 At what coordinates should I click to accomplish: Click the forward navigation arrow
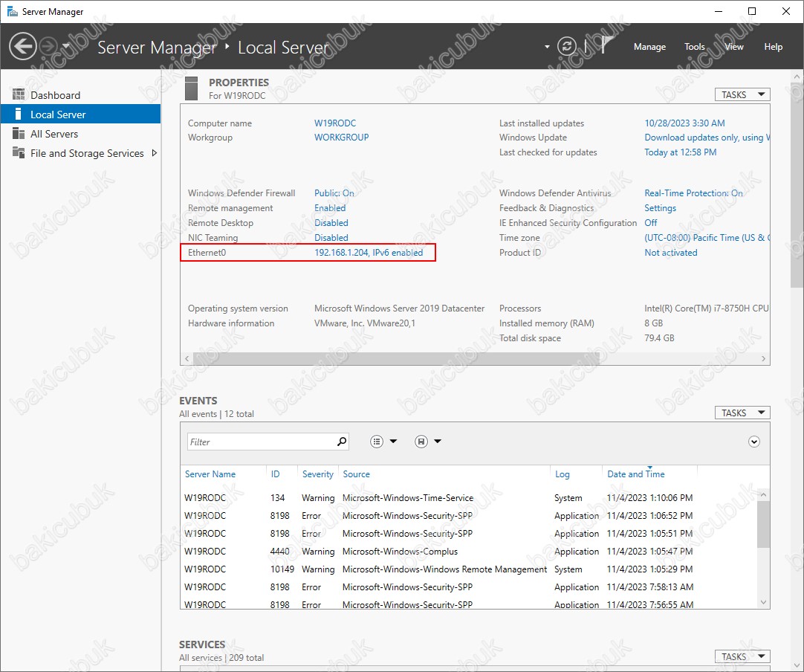[49, 47]
